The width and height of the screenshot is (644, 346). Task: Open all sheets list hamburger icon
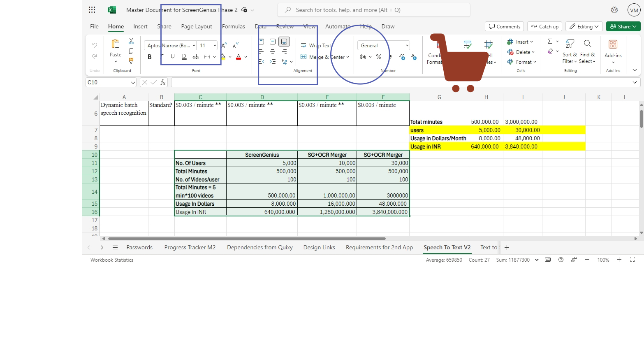click(x=115, y=247)
